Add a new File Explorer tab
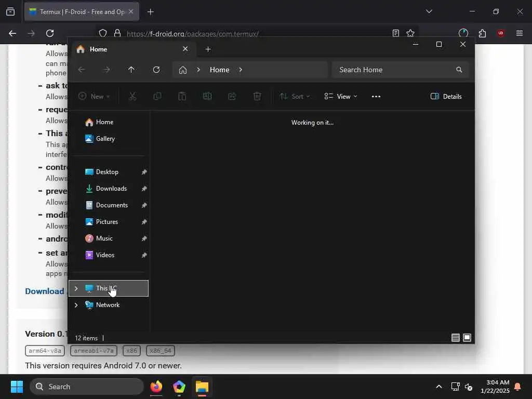 tap(208, 49)
